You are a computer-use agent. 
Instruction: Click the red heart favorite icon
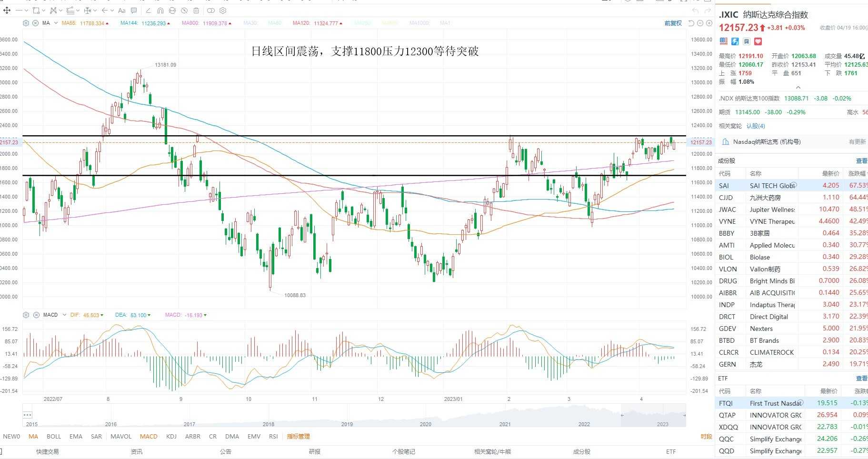758,41
